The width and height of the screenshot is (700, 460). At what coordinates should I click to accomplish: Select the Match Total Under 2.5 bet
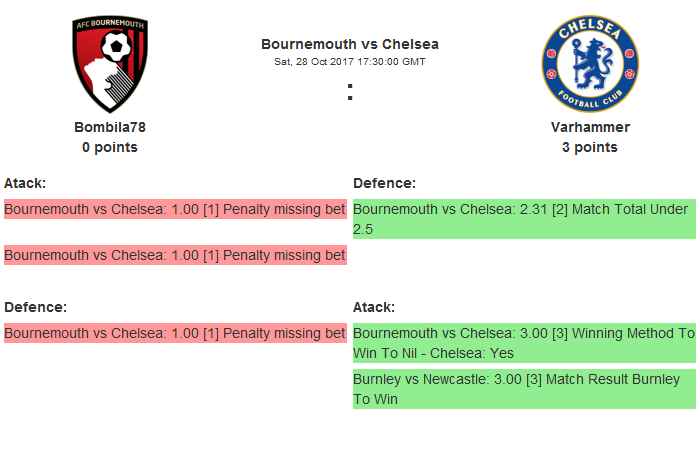coord(524,219)
